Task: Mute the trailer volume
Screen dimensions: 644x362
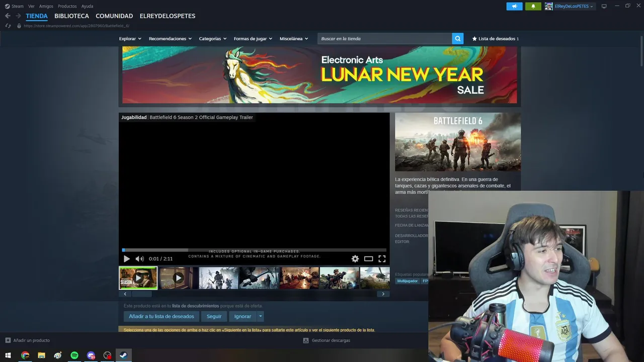Action: [139, 259]
